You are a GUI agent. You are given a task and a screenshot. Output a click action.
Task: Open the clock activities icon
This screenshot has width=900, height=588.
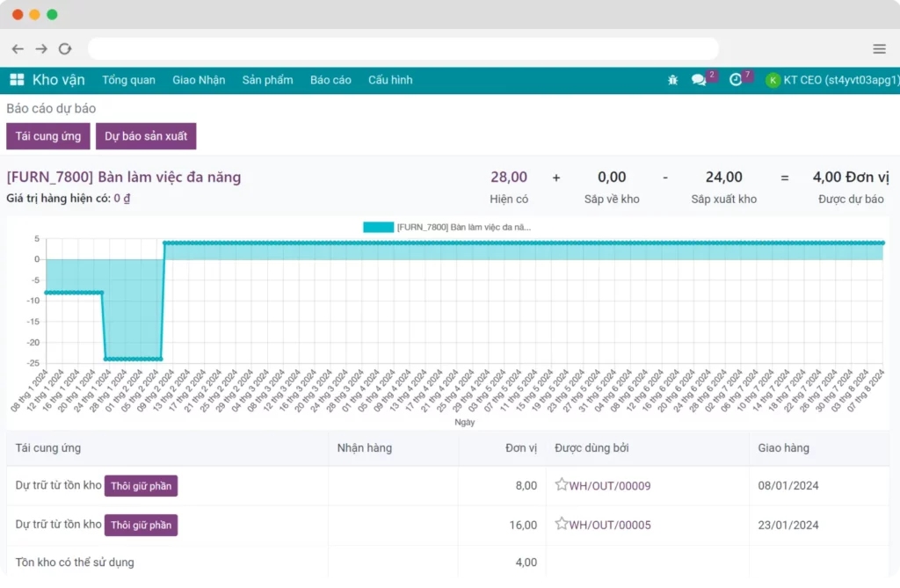[736, 80]
